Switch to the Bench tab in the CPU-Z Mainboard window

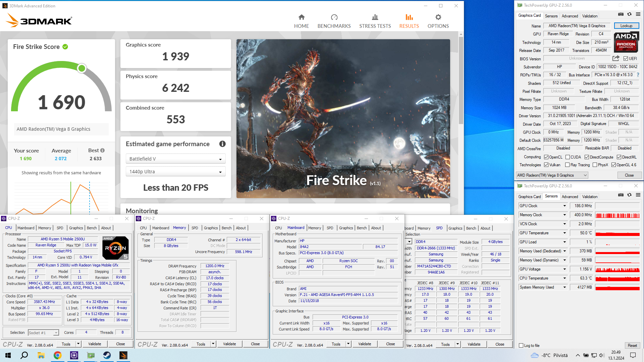[362, 228]
